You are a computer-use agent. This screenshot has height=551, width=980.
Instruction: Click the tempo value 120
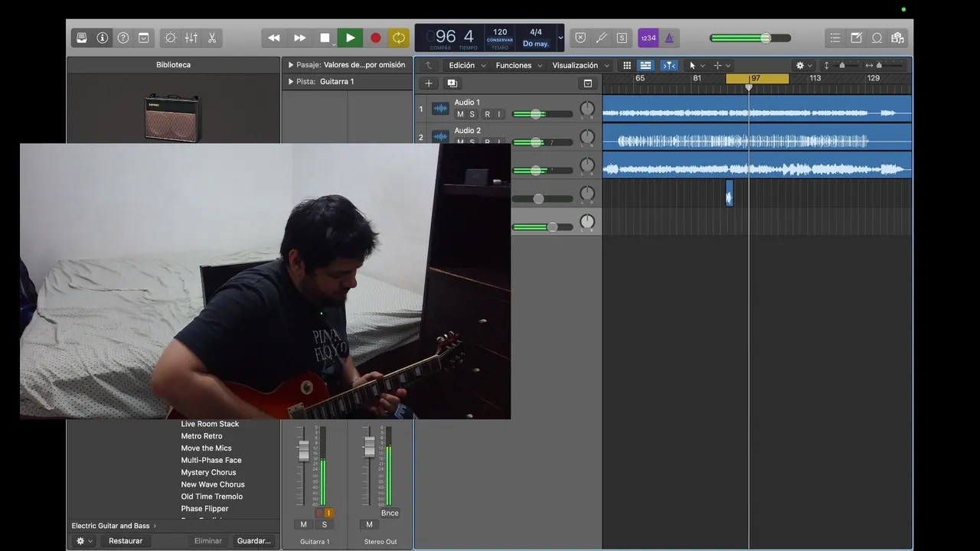pyautogui.click(x=500, y=33)
